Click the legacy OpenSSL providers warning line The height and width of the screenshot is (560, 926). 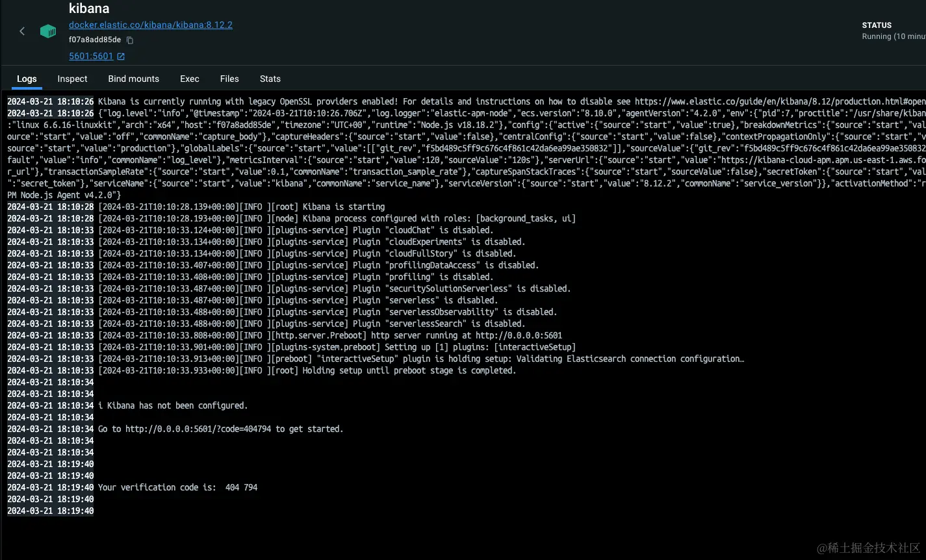tap(466, 101)
